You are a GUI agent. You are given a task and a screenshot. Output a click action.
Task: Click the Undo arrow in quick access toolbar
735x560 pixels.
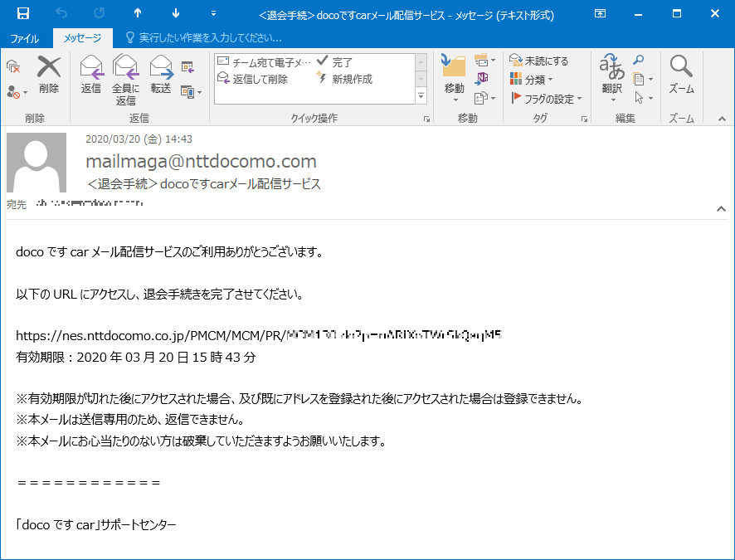pos(61,13)
